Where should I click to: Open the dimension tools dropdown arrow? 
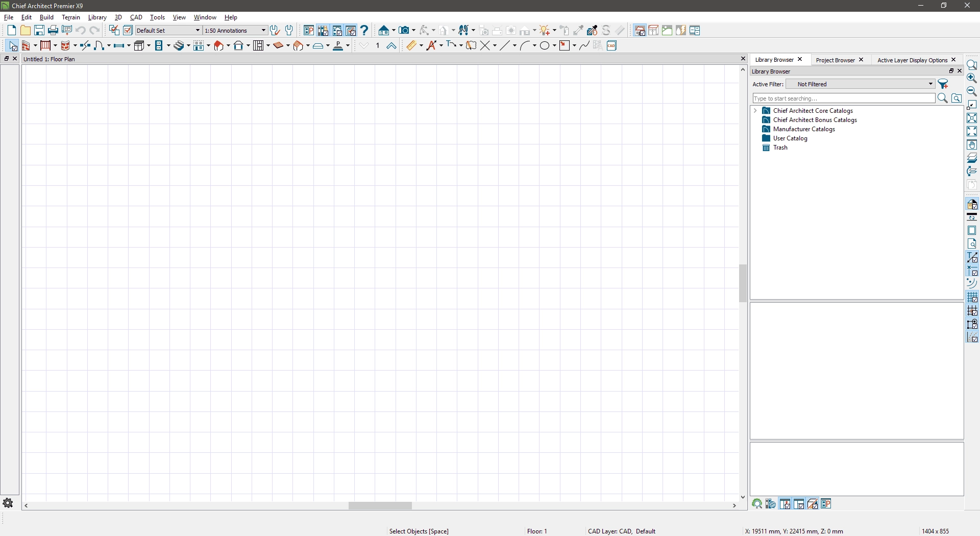pyautogui.click(x=422, y=46)
